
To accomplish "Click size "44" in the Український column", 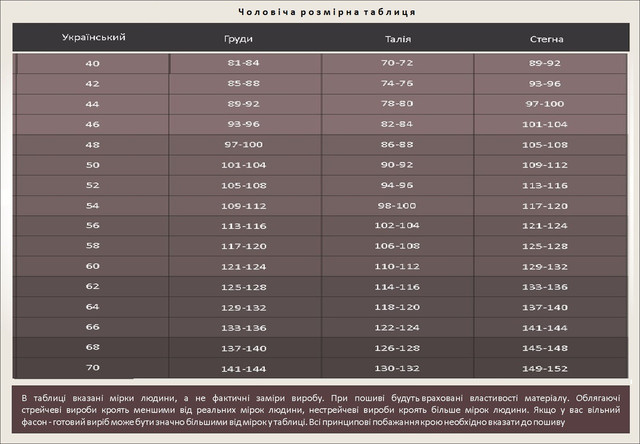I will pos(93,104).
